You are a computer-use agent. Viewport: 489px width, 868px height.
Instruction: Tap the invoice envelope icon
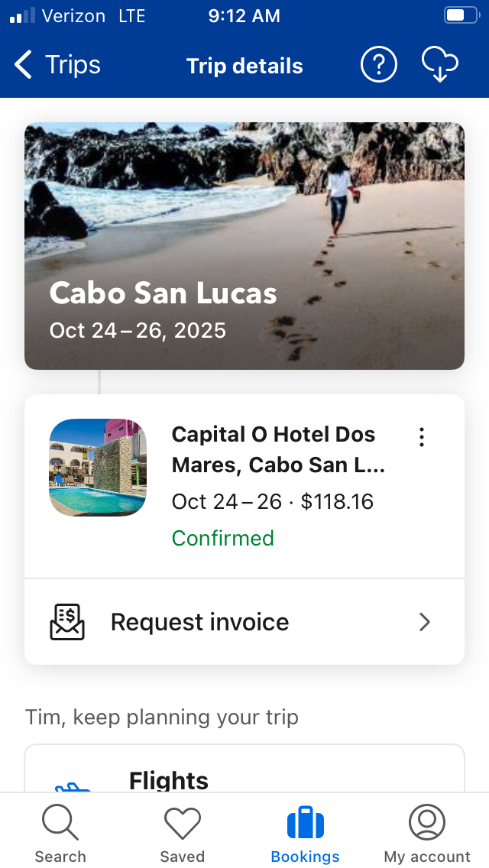click(67, 622)
